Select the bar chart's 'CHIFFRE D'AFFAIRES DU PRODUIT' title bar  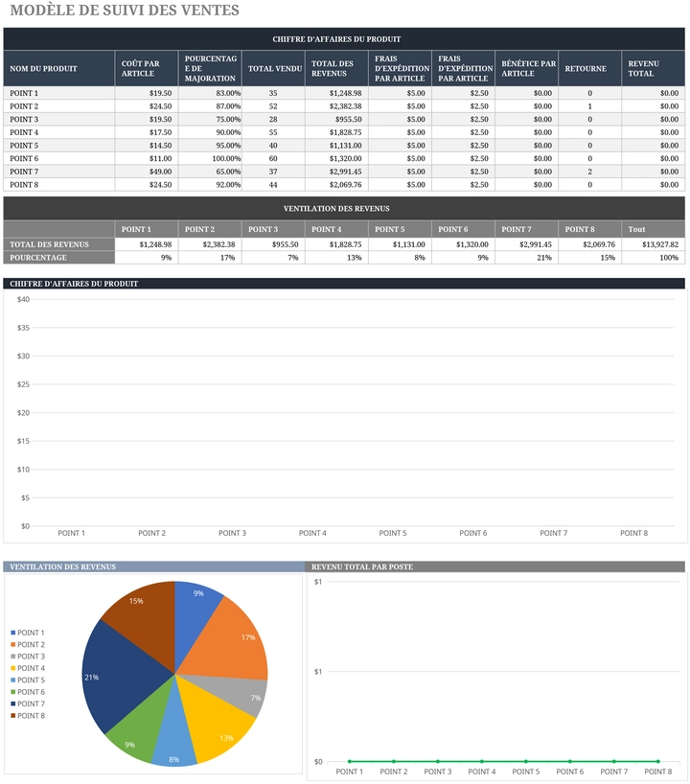[x=344, y=284]
